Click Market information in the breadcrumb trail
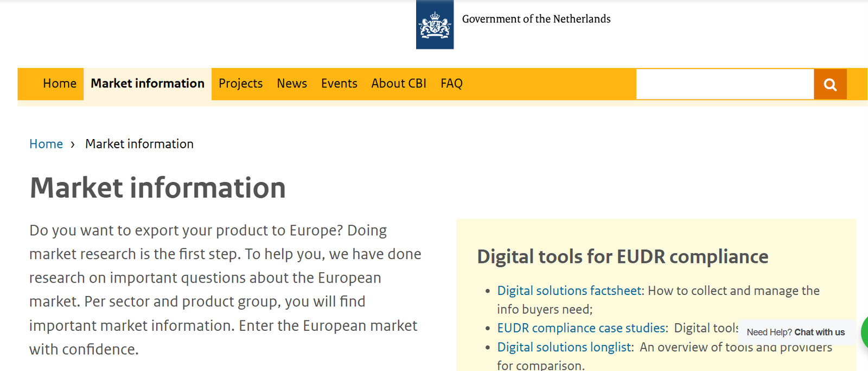This screenshot has height=371, width=868. (139, 144)
